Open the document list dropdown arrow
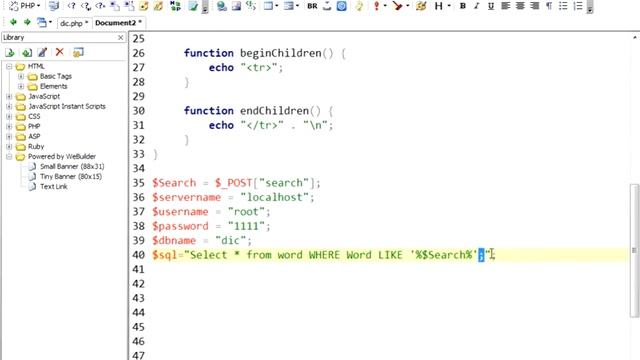This screenshot has height=360, width=640. [50, 22]
